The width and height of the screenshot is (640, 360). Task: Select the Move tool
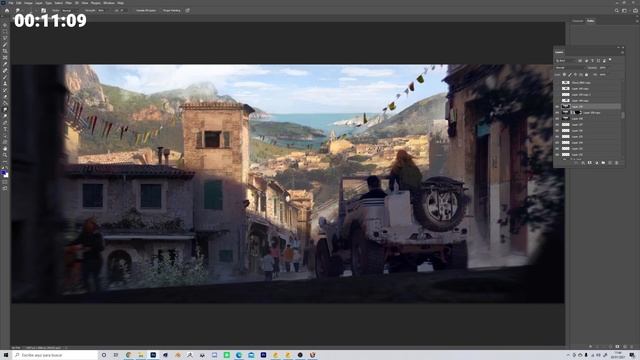pos(5,25)
